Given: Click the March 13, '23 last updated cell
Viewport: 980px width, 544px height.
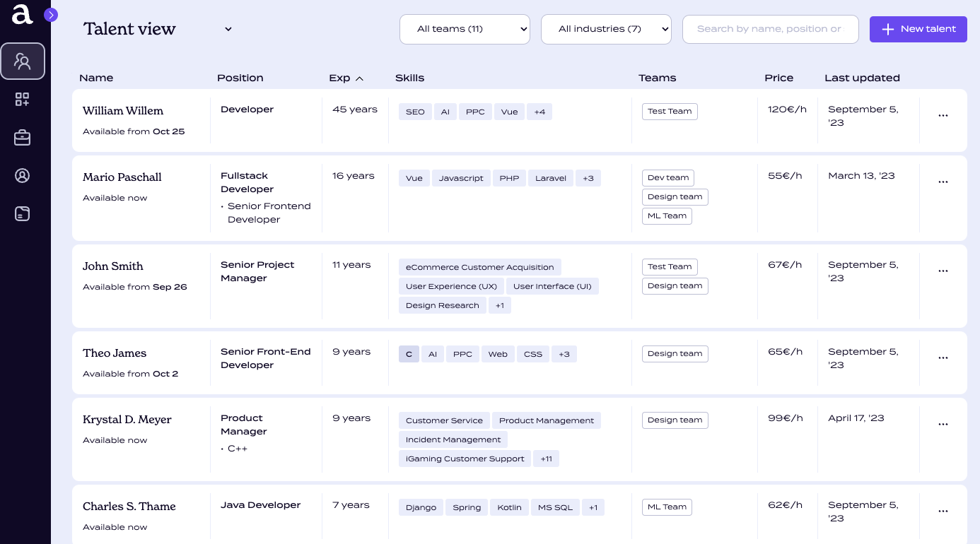Looking at the screenshot, I should (x=861, y=176).
